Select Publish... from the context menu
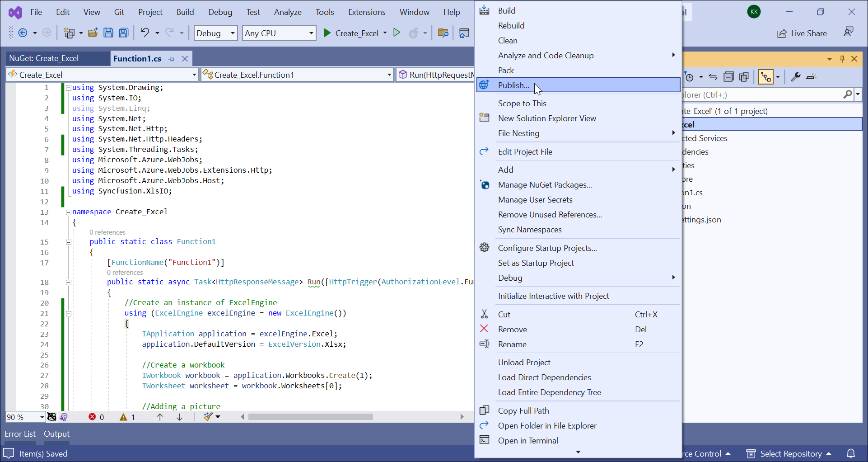868x462 pixels. (578, 85)
